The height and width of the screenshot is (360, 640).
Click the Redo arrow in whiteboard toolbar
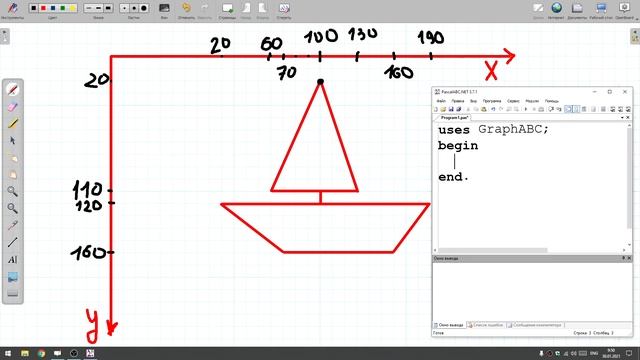(x=204, y=8)
